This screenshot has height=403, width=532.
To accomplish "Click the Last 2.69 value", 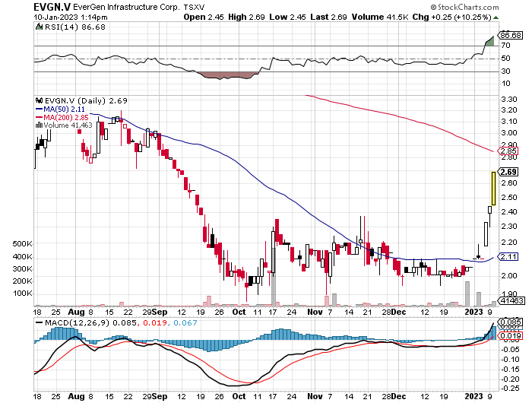I will (x=328, y=17).
